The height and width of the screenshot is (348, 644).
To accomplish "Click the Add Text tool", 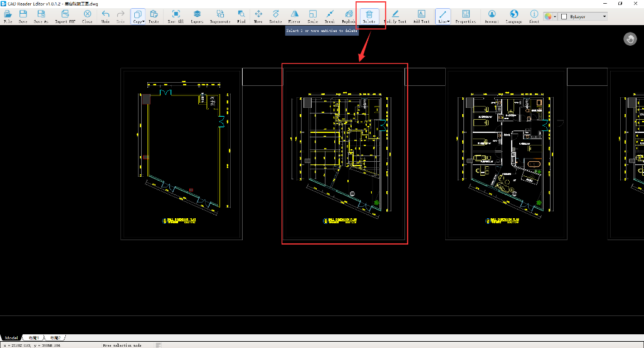I will coord(421,15).
